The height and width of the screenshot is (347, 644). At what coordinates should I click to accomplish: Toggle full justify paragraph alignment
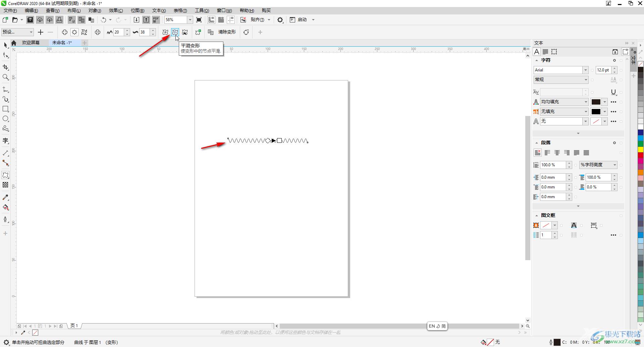tap(577, 153)
